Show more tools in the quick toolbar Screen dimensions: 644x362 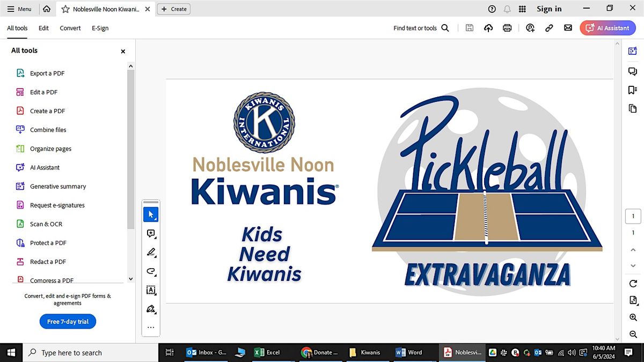pos(151,327)
